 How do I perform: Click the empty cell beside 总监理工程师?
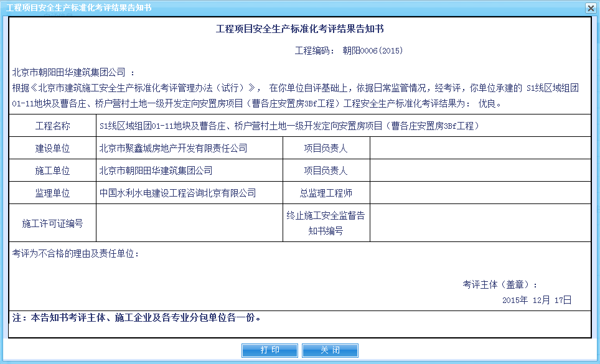click(x=479, y=193)
